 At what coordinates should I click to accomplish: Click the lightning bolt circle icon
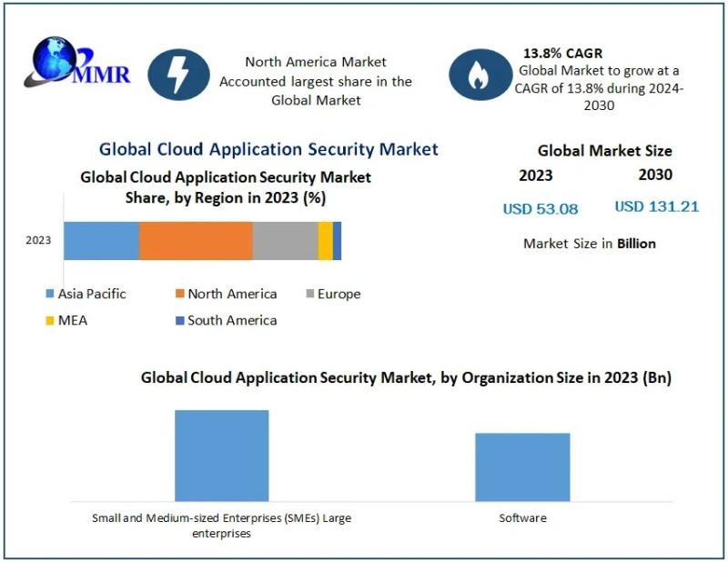pyautogui.click(x=178, y=75)
